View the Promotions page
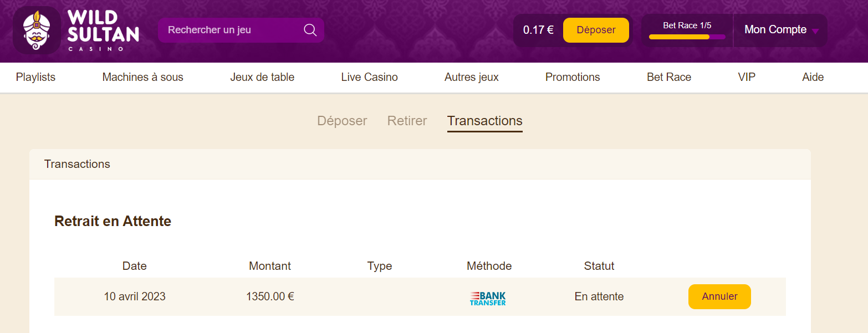Viewport: 868px width, 333px height. click(x=573, y=77)
